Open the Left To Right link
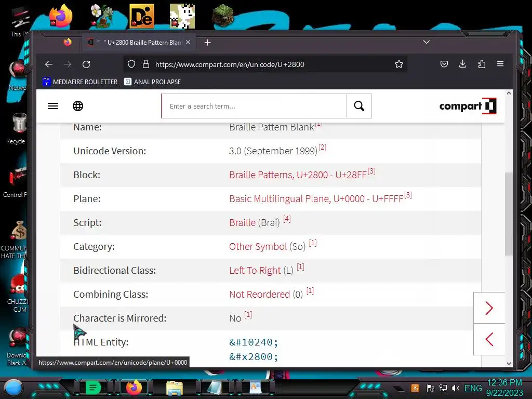This screenshot has height=399, width=532. 255,270
